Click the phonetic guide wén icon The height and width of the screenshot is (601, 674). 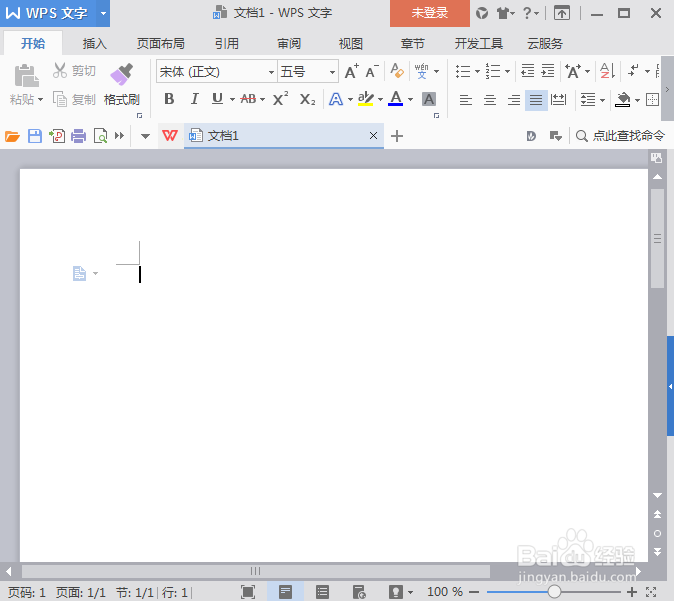[422, 71]
